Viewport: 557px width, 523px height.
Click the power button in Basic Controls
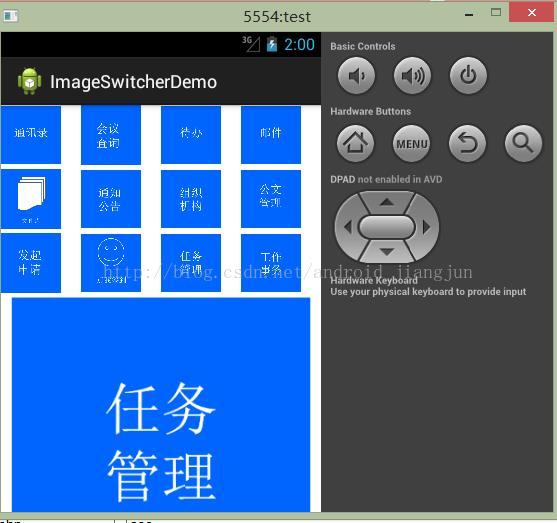[x=468, y=75]
